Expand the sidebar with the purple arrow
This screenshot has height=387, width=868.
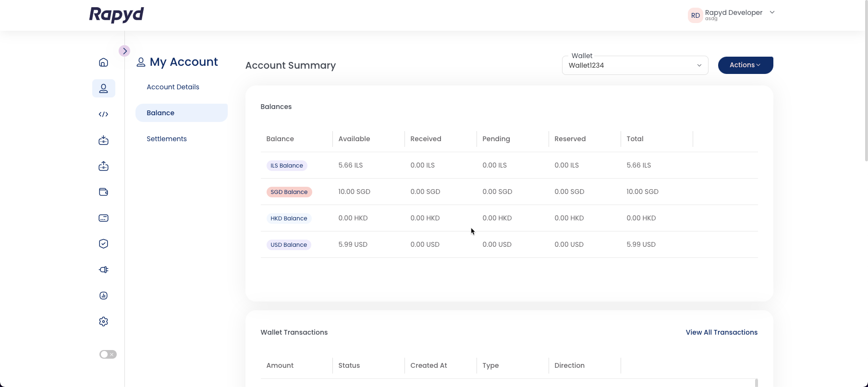124,51
